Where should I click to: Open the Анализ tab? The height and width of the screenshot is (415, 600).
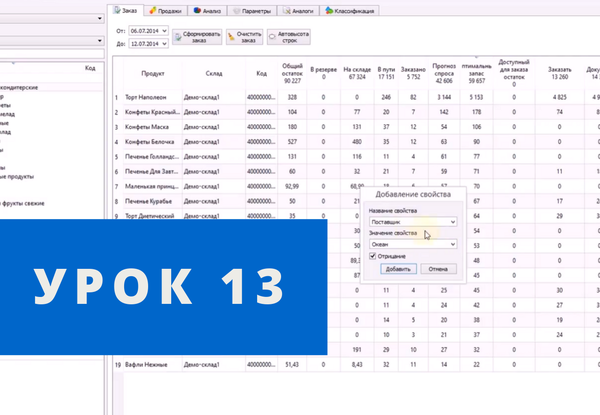(207, 11)
